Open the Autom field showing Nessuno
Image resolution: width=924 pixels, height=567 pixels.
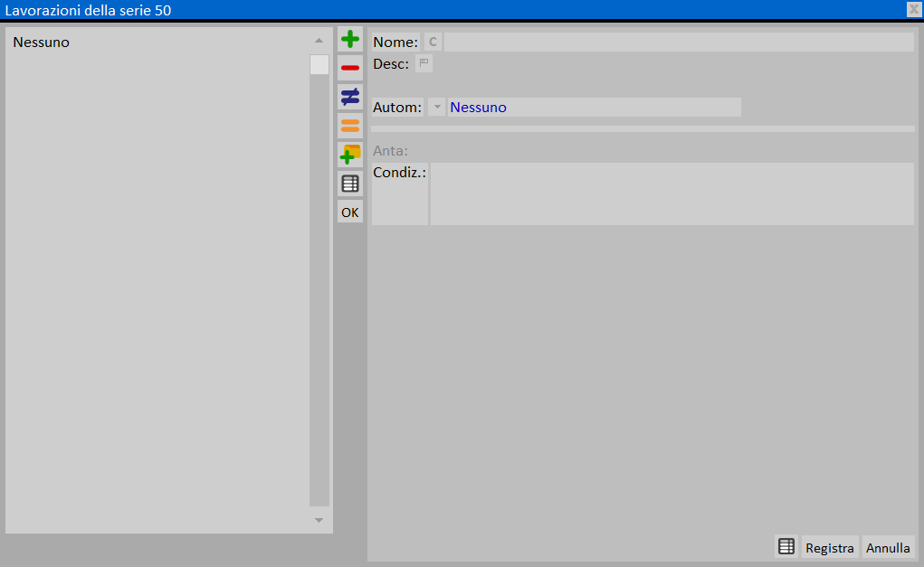(x=594, y=108)
